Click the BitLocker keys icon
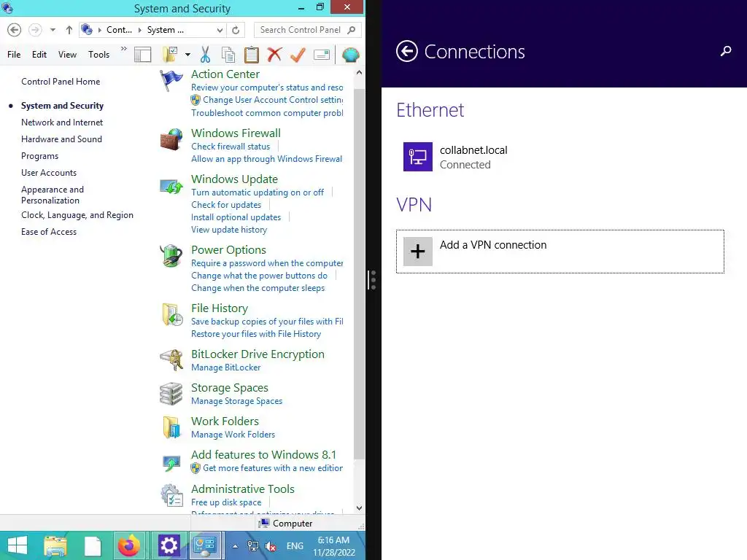 point(171,360)
